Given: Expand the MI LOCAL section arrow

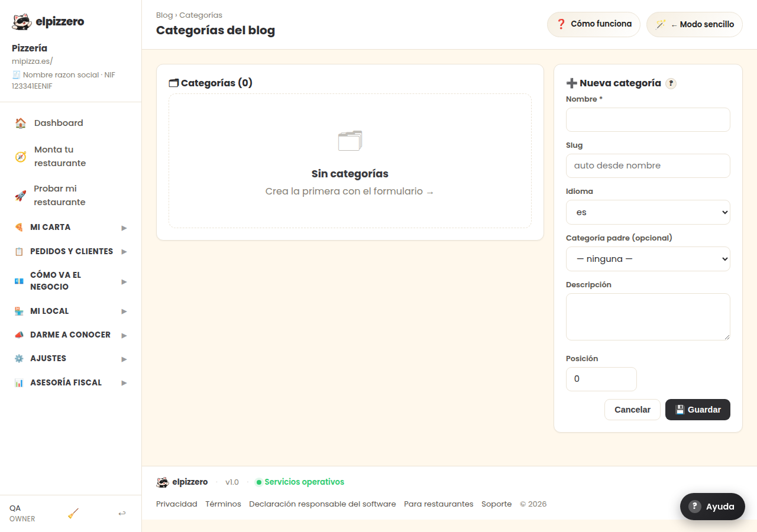Looking at the screenshot, I should (124, 311).
